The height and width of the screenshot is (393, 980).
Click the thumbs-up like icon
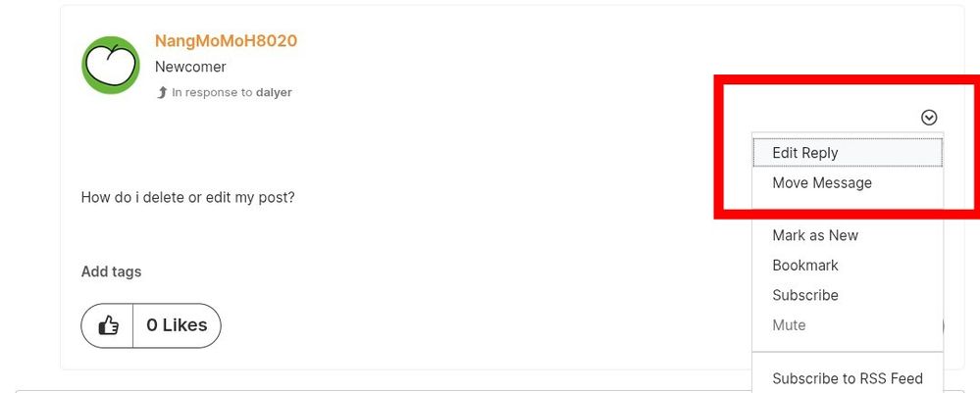(108, 325)
